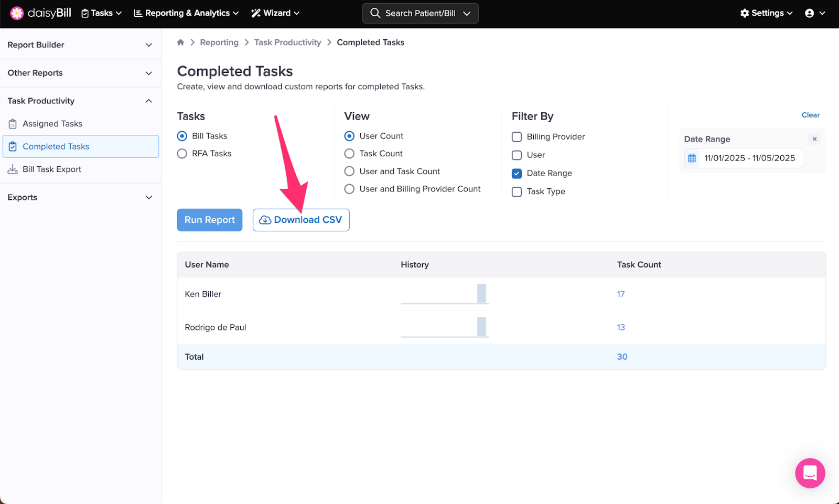Viewport: 839px width, 504px height.
Task: Open the Settings dropdown menu
Action: 766,13
